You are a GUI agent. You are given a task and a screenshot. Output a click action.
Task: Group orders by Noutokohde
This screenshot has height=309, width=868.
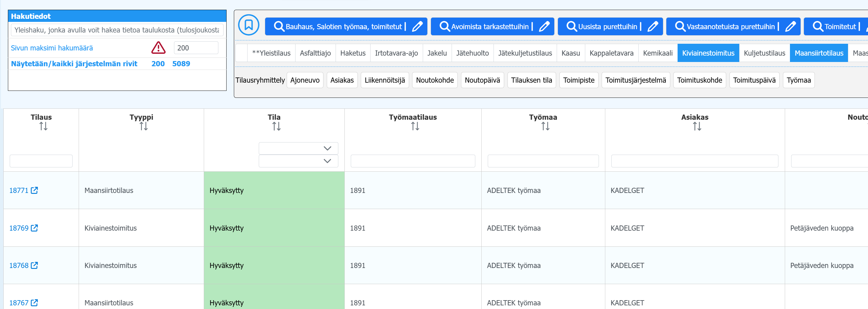435,80
